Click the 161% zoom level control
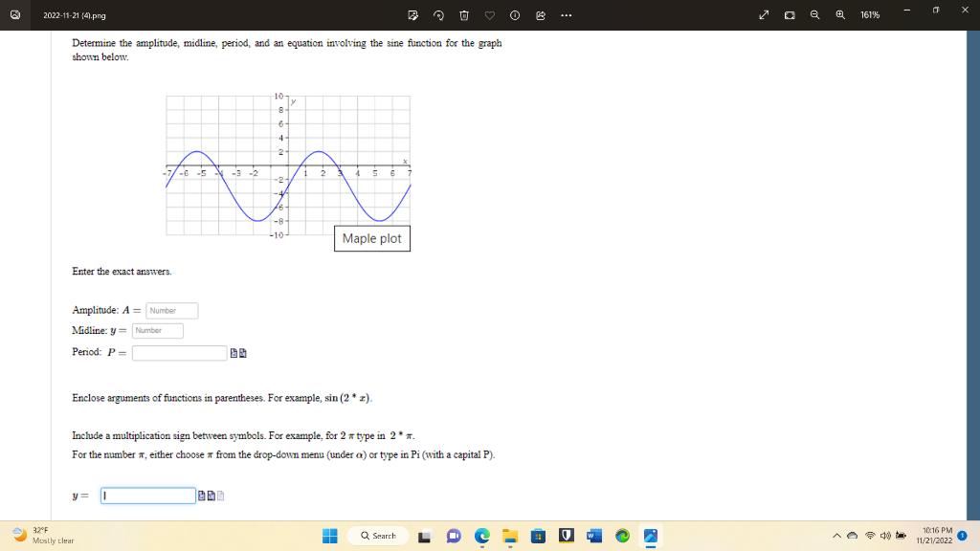The image size is (980, 551). coord(869,15)
